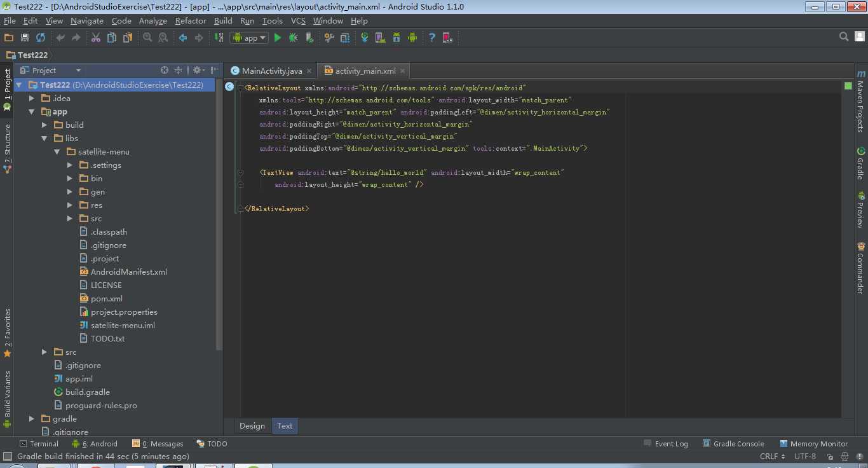Screen dimensions: 868x468
Task: Navigate back with the left arrow
Action: (183, 38)
